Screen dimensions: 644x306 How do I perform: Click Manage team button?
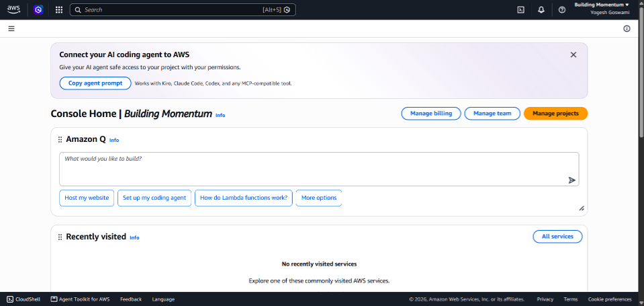click(492, 114)
